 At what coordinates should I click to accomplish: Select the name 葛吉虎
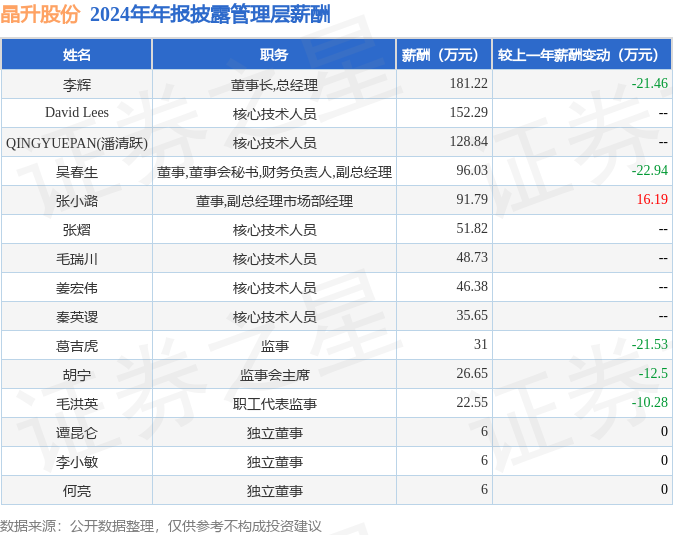point(77,346)
